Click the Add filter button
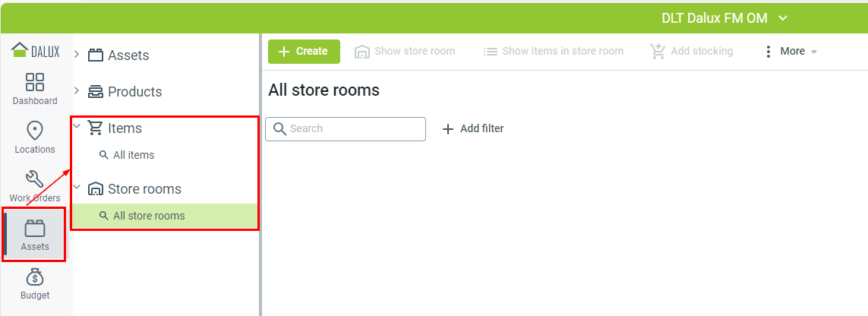This screenshot has width=868, height=316. (x=473, y=129)
